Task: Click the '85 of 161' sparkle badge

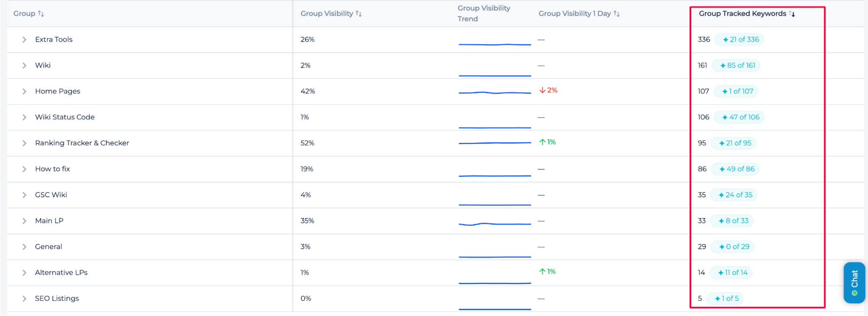Action: [736, 66]
